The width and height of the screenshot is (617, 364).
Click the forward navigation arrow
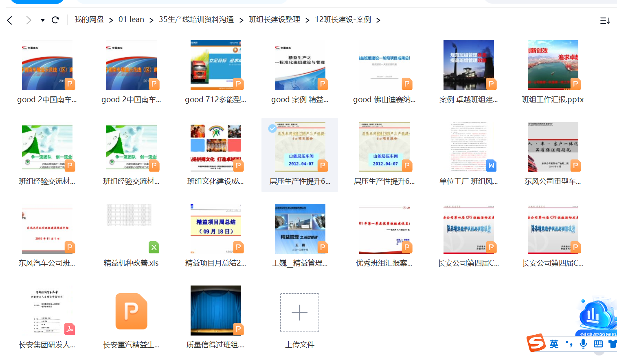[x=28, y=20]
